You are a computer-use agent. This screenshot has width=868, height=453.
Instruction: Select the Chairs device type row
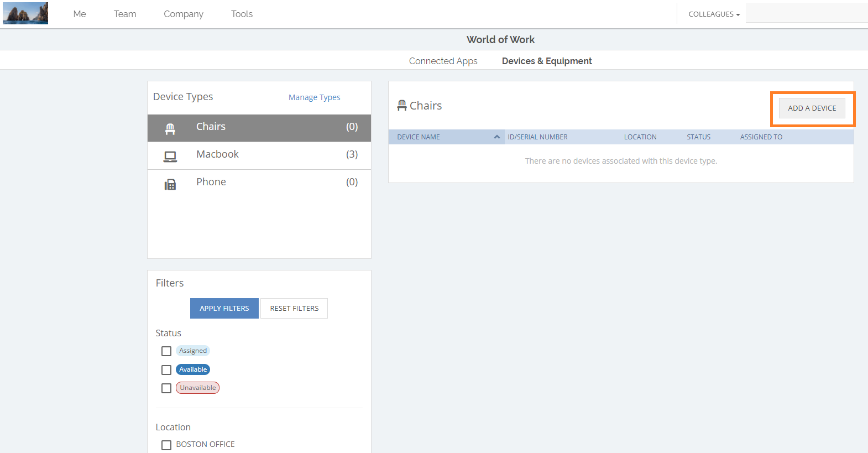pyautogui.click(x=259, y=128)
